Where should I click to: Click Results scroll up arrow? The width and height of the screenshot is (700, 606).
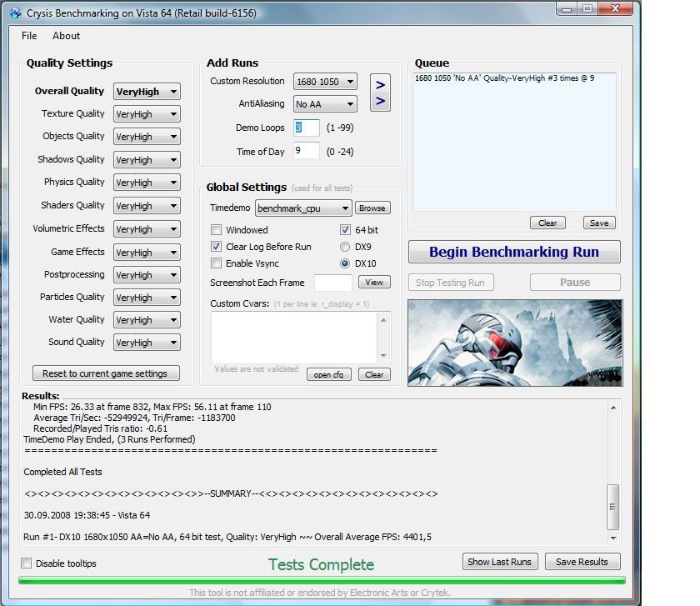pyautogui.click(x=613, y=408)
